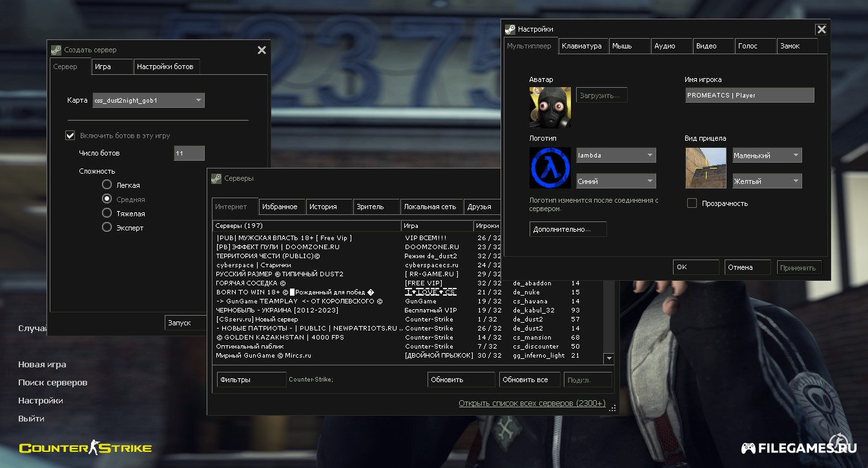Switch to Друзья servers tab
This screenshot has width=868, height=468.
pyautogui.click(x=482, y=207)
